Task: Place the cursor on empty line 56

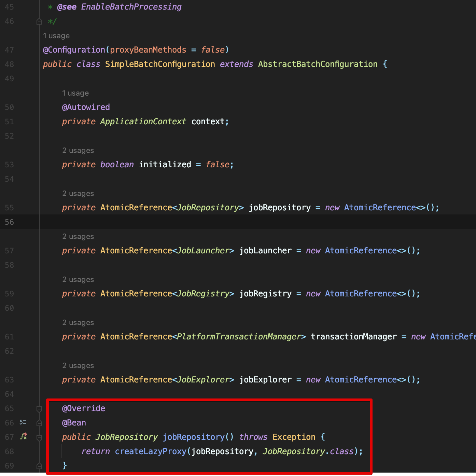Action: pyautogui.click(x=257, y=222)
